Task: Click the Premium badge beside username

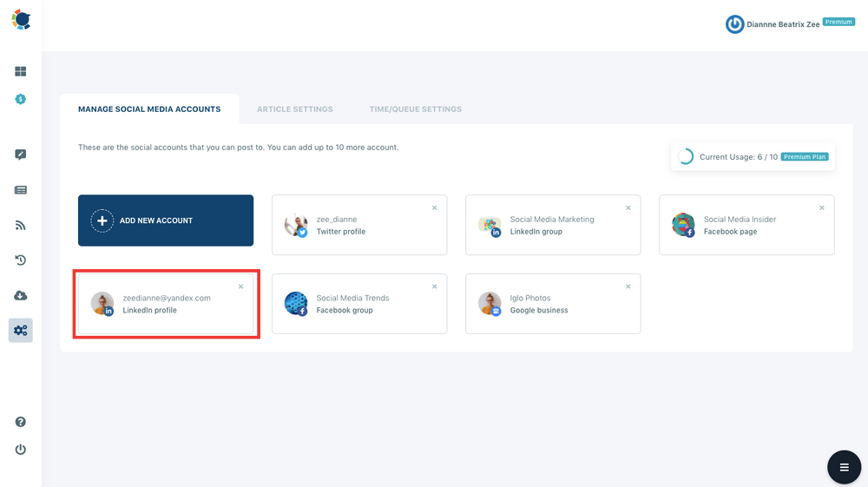Action: [x=838, y=23]
